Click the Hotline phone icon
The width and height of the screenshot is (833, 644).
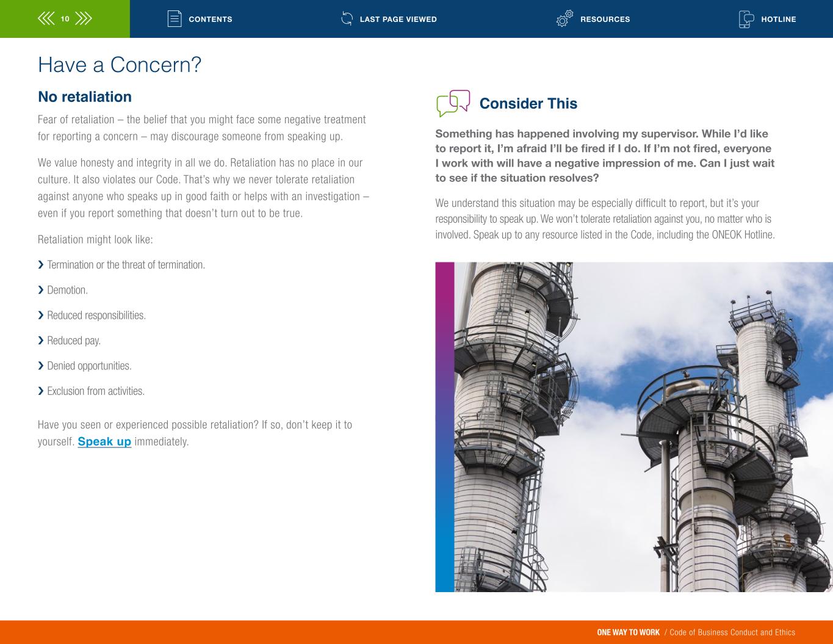(x=746, y=19)
